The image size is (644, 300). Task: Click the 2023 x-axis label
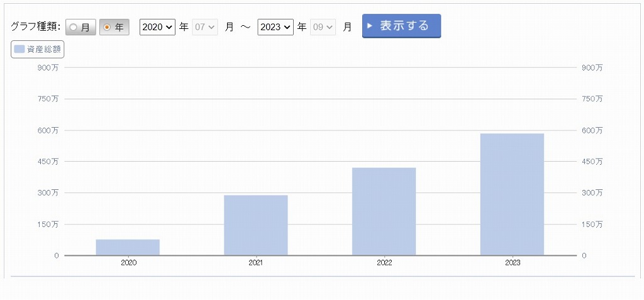coord(512,263)
